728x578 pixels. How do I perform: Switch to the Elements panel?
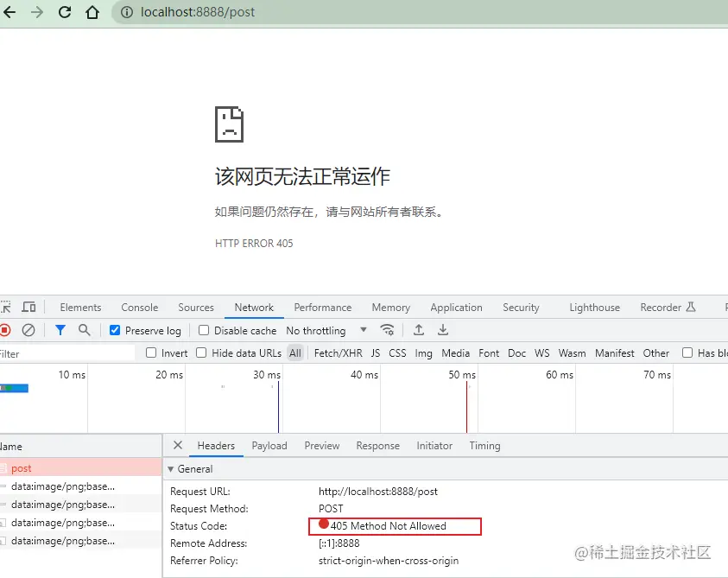pos(80,308)
